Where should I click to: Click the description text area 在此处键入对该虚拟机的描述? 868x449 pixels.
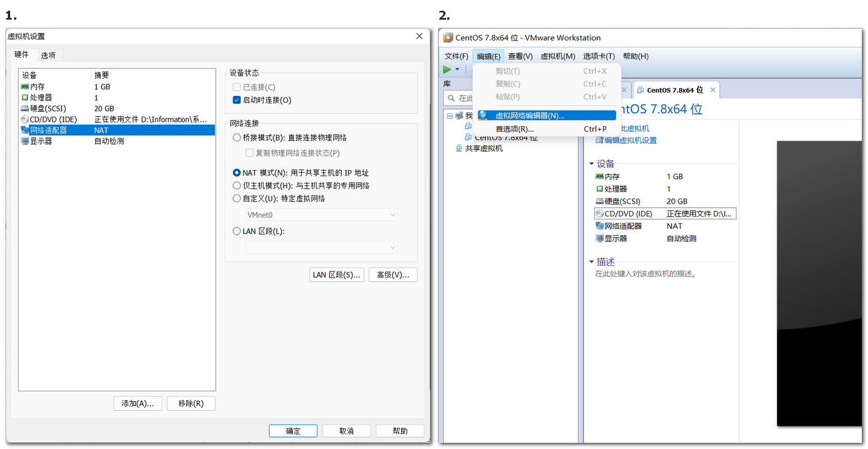pyautogui.click(x=646, y=274)
